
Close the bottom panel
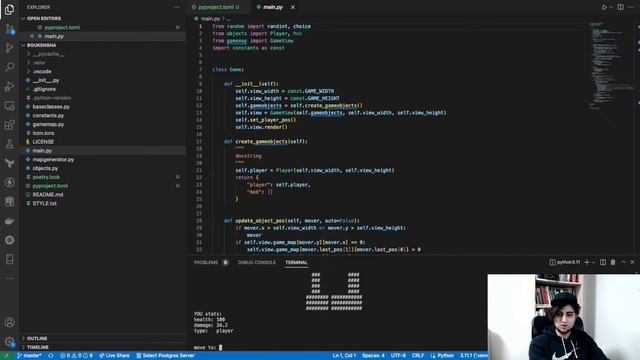point(633,262)
